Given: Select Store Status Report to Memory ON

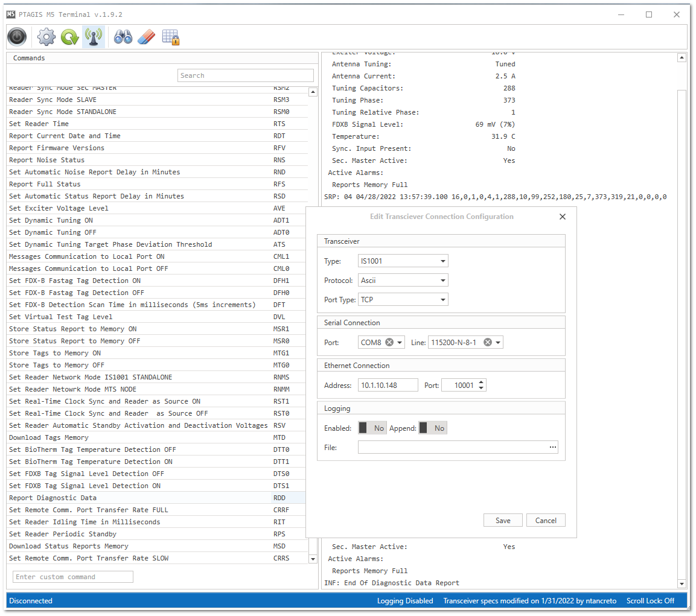Looking at the screenshot, I should 156,329.
